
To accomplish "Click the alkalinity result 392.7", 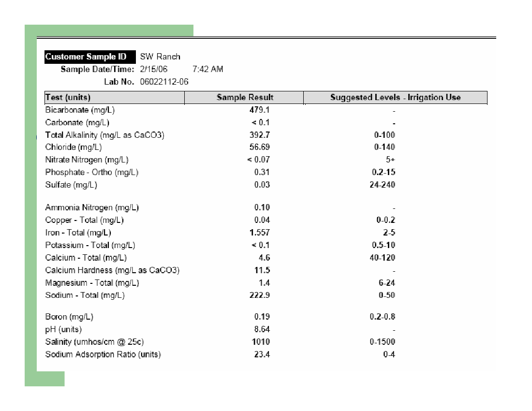I will [260, 135].
